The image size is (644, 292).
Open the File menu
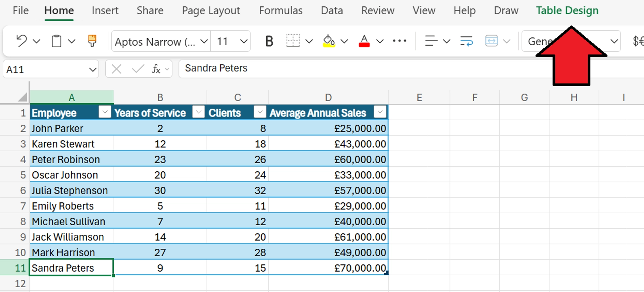20,10
